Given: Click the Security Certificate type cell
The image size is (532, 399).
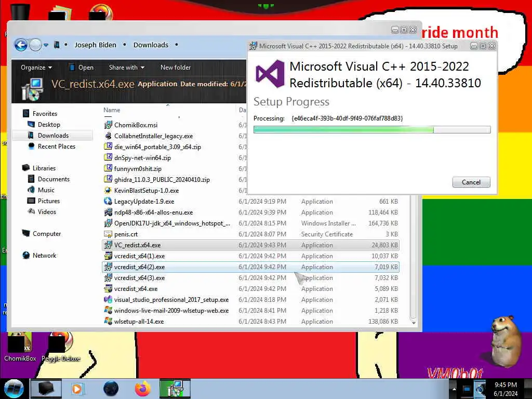Looking at the screenshot, I should coord(327,234).
